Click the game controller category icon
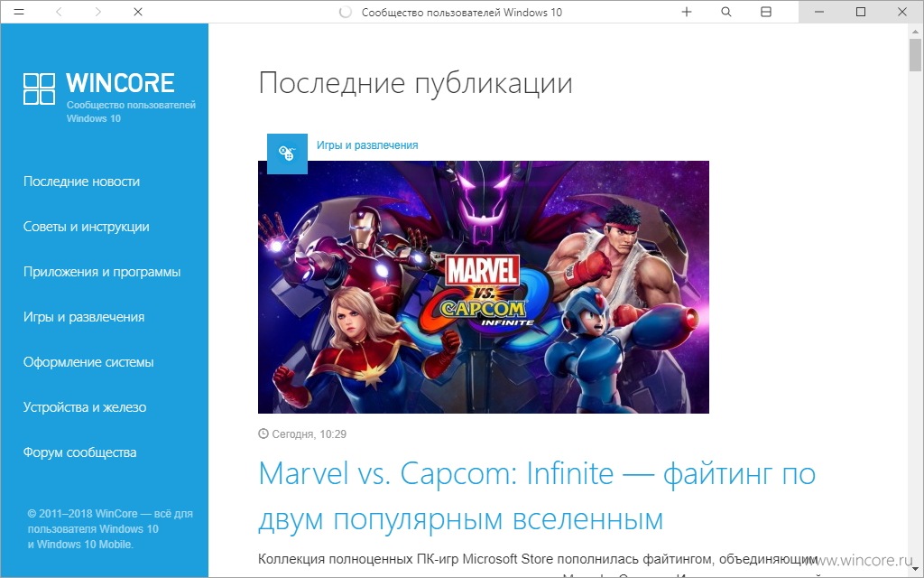 click(x=287, y=154)
